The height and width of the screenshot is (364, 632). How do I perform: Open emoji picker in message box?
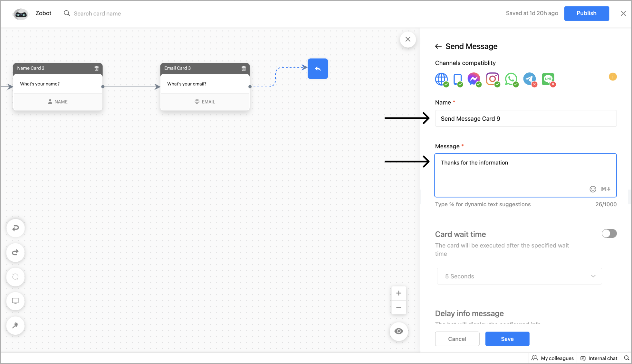593,189
